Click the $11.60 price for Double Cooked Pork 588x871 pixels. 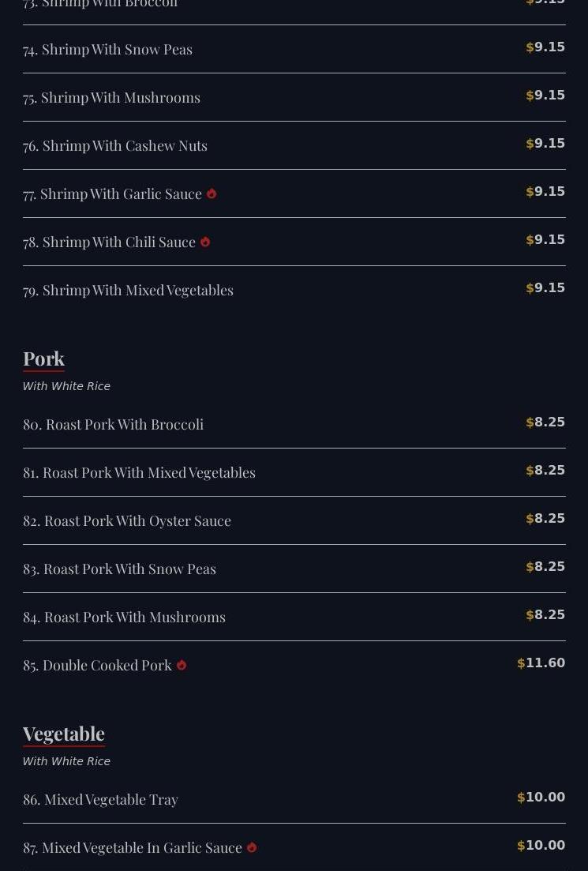tap(541, 663)
